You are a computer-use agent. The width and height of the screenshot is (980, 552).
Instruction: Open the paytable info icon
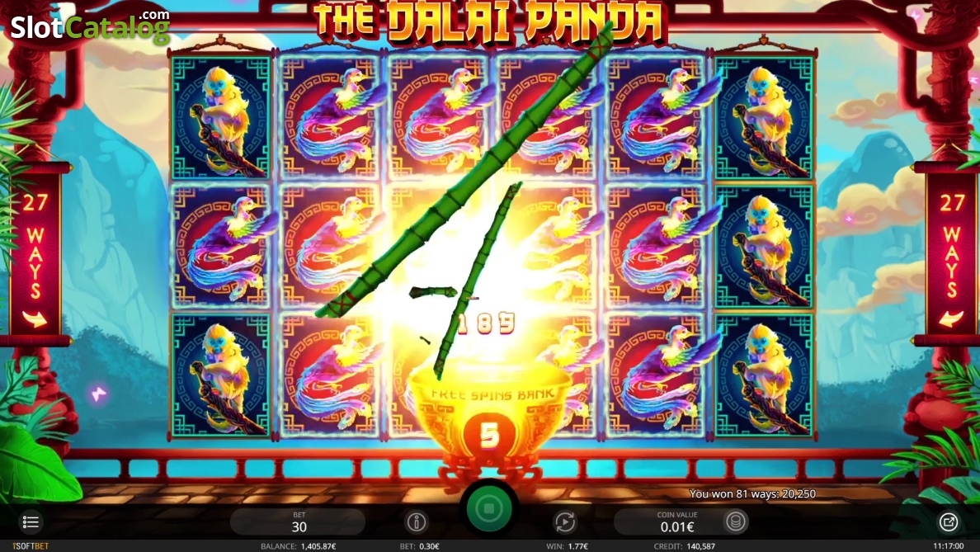click(417, 521)
